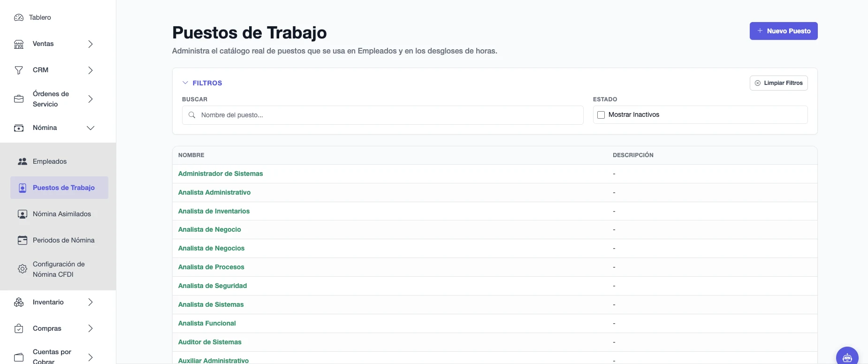Click the Ventas store icon
The width and height of the screenshot is (868, 364).
coord(19,44)
